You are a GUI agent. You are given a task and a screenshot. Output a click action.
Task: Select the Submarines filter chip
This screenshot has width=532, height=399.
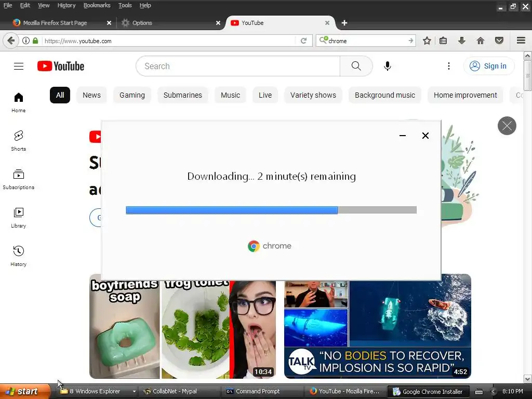[182, 95]
